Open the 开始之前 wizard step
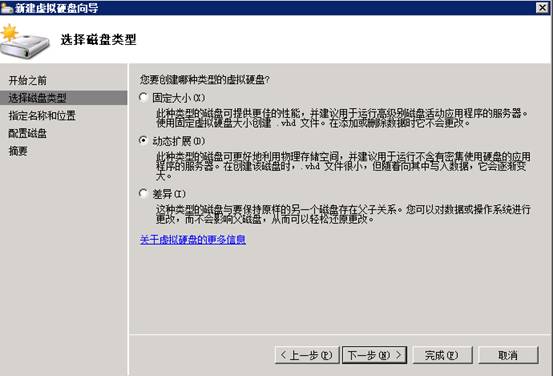553x376 pixels. 28,80
